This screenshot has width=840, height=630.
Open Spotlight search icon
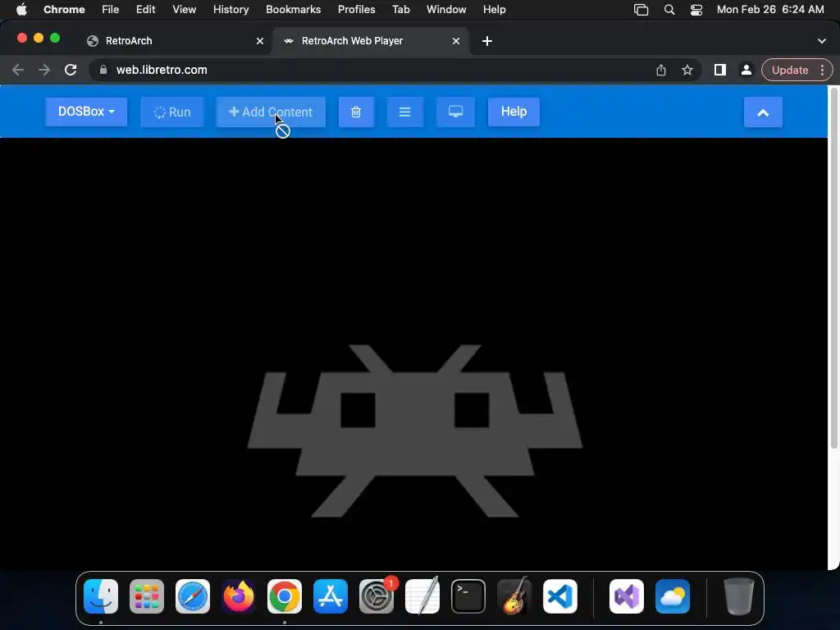click(x=669, y=9)
